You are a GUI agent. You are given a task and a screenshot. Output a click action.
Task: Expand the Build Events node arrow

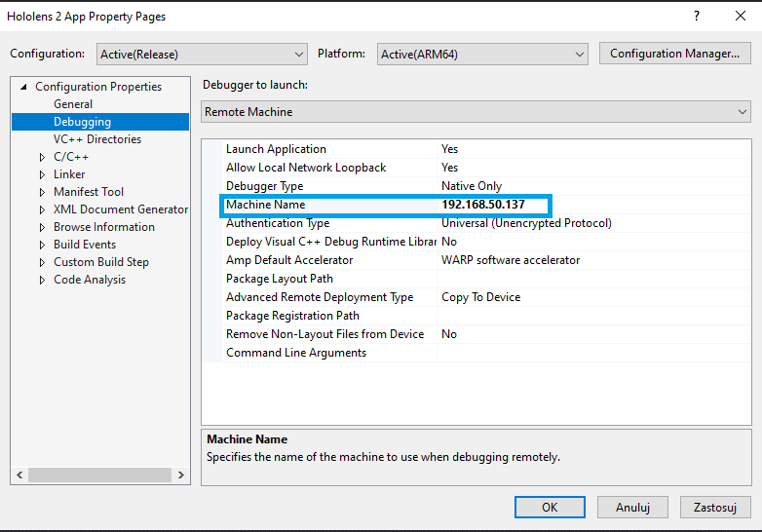click(42, 245)
